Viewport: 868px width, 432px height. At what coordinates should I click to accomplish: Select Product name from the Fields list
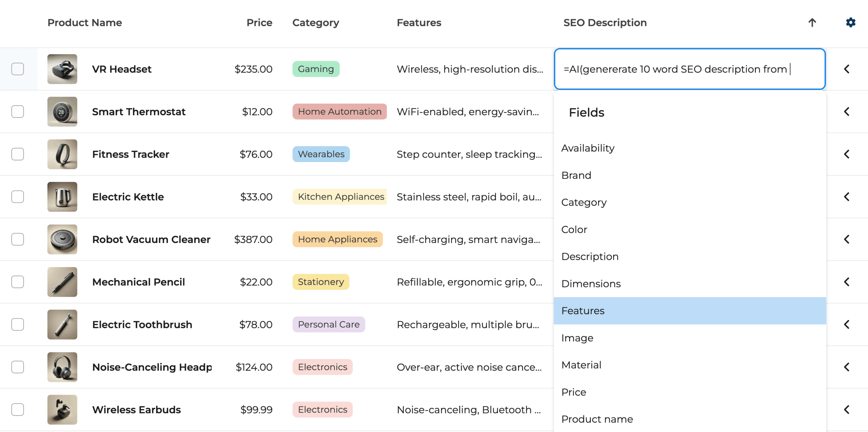click(597, 419)
